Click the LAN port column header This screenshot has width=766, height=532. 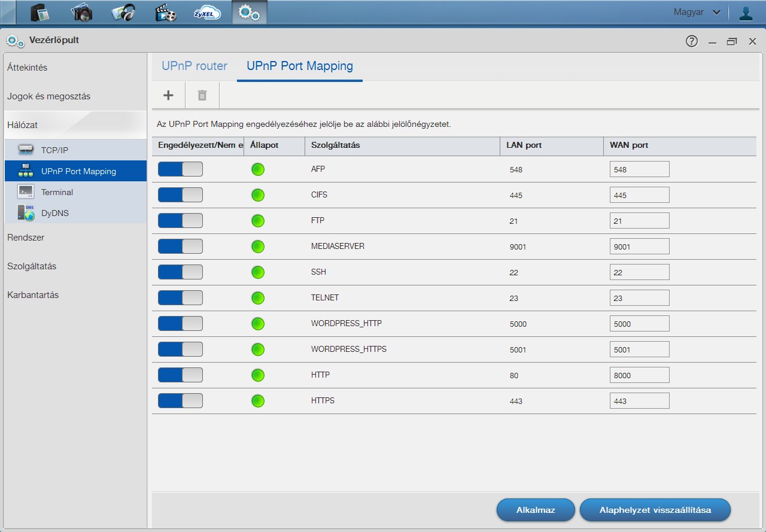coord(552,145)
